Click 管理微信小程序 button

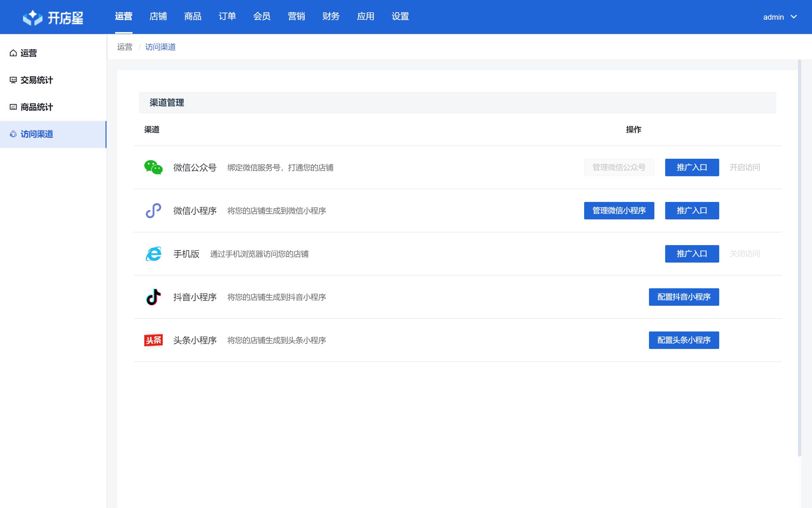pos(619,211)
